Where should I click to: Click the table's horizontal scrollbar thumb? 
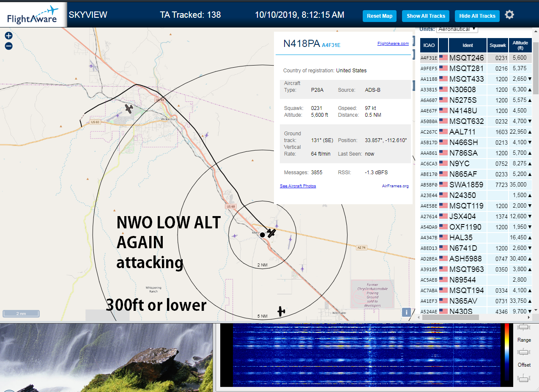pyautogui.click(x=450, y=317)
